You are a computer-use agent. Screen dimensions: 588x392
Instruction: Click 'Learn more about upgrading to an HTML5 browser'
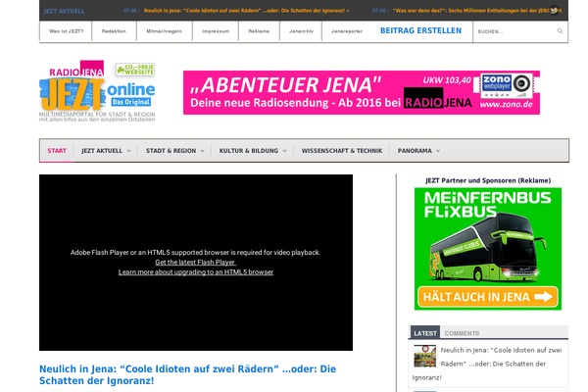coord(196,272)
